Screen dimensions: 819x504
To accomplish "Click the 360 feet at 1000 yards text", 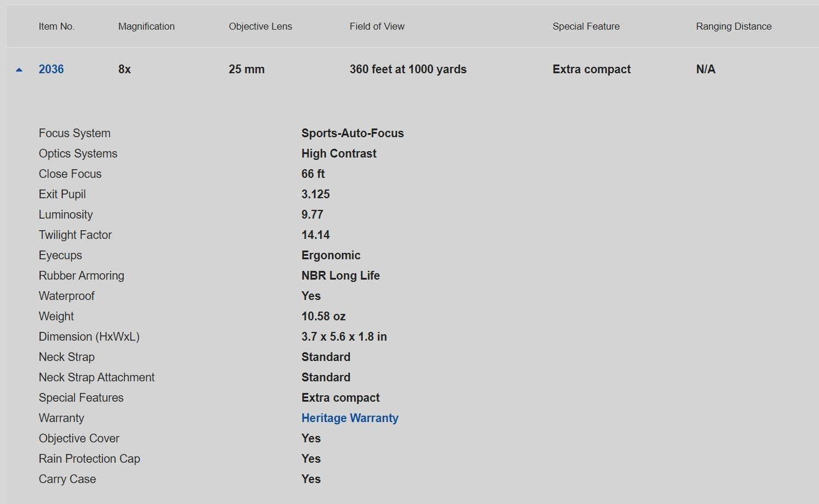I will 407,69.
